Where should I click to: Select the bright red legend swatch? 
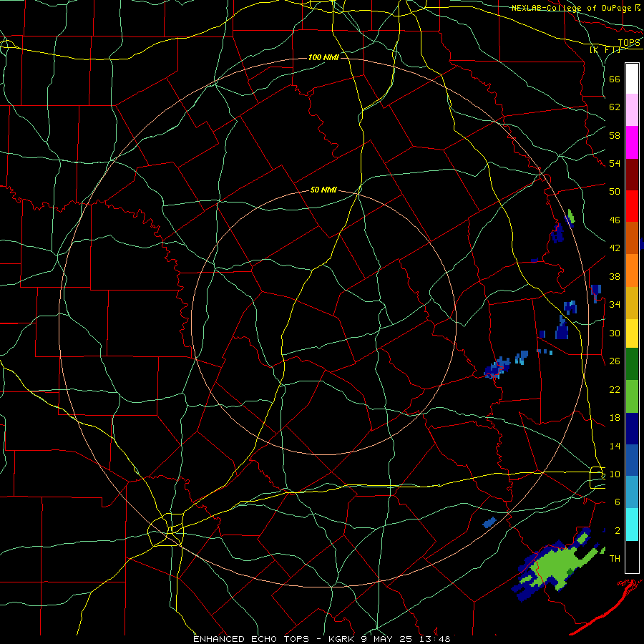tap(632, 206)
